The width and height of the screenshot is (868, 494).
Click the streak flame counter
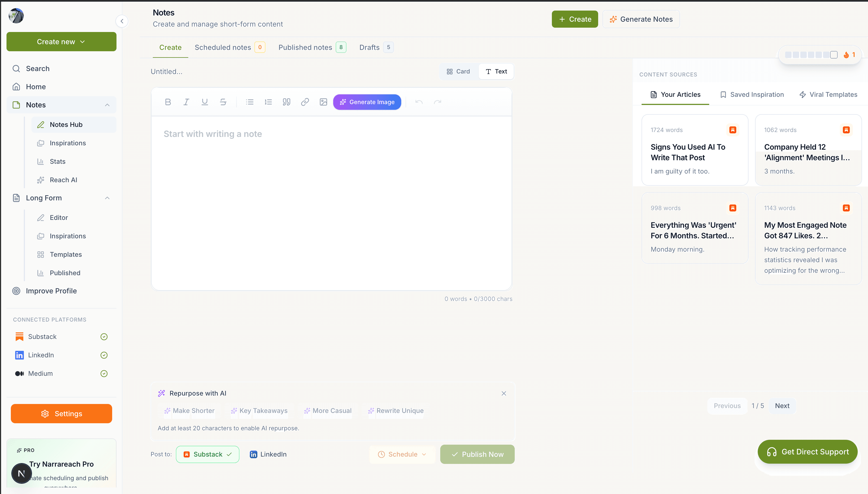pos(850,54)
